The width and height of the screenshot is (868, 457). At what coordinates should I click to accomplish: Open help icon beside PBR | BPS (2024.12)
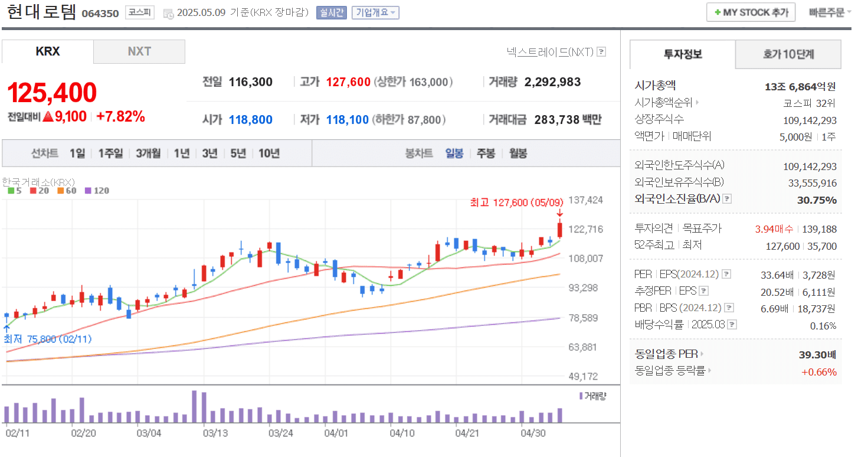pyautogui.click(x=729, y=308)
